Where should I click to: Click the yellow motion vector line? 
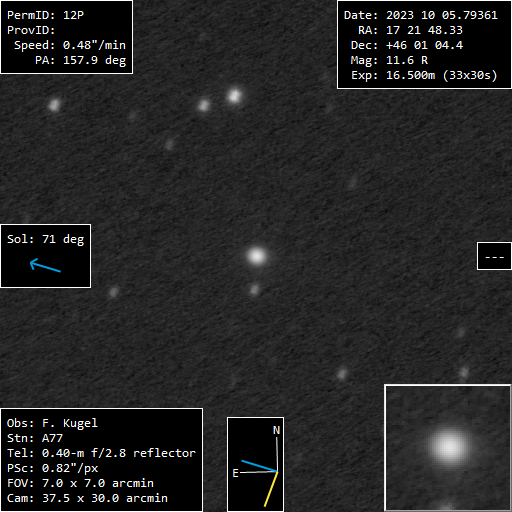271,489
